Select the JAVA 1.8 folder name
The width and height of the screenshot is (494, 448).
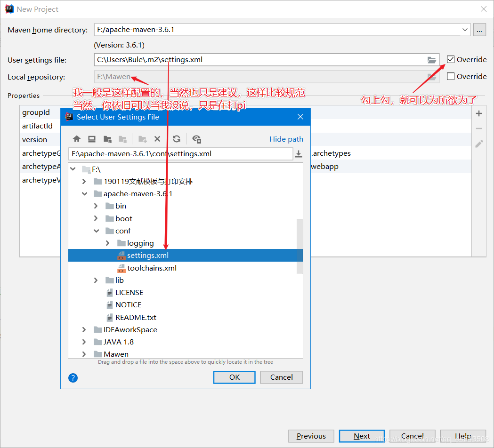point(119,342)
